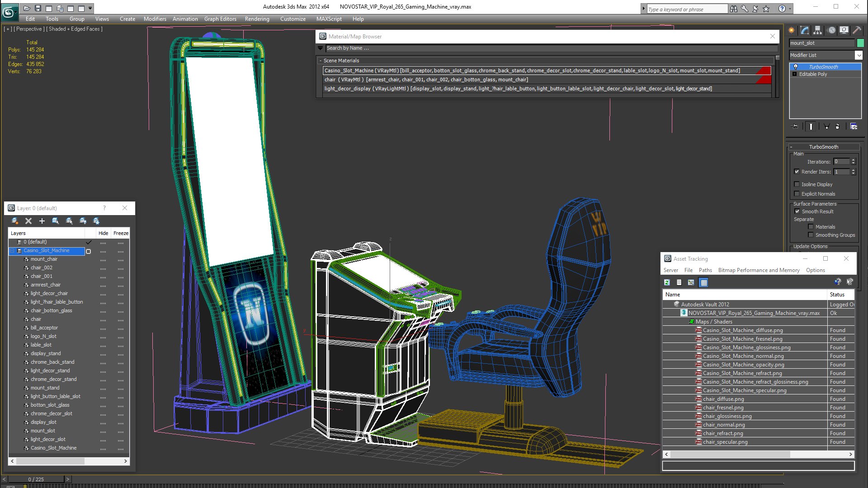Enable Separate by Materials checkbox
Viewport: 868px width, 488px height.
pyautogui.click(x=811, y=227)
